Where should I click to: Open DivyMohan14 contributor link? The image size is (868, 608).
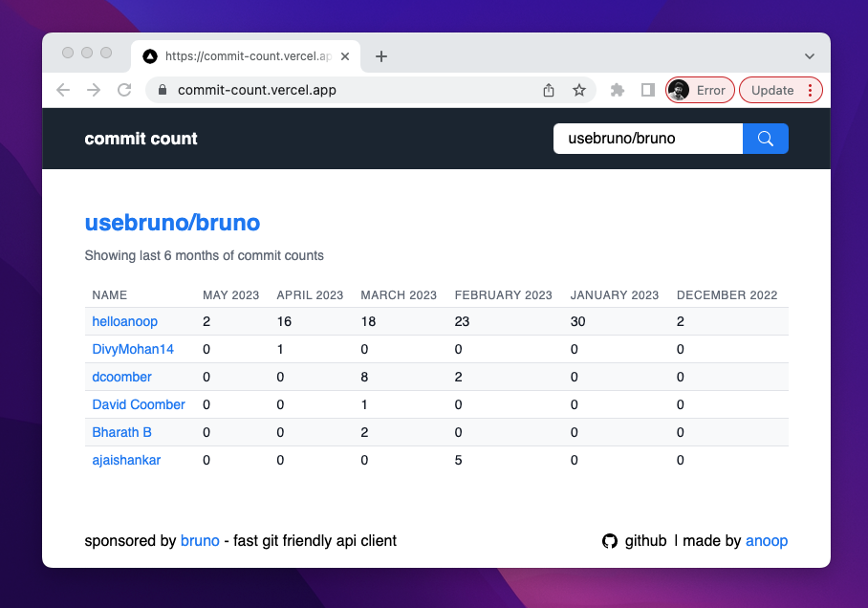click(x=133, y=349)
